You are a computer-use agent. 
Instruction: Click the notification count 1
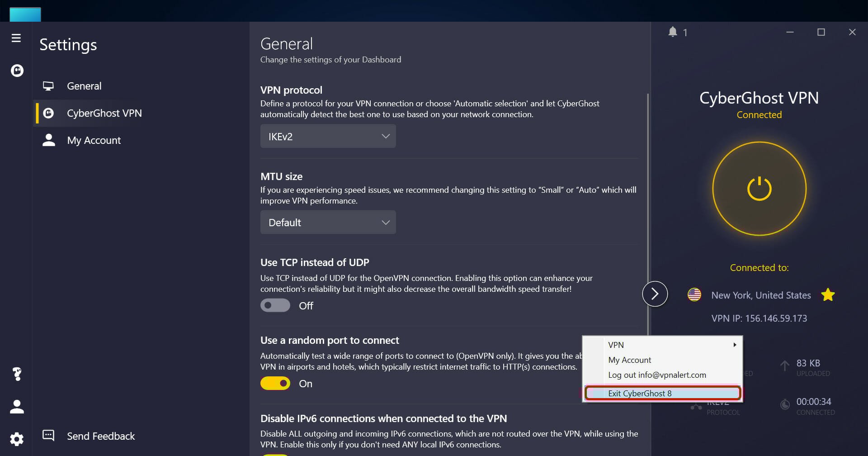tap(685, 33)
